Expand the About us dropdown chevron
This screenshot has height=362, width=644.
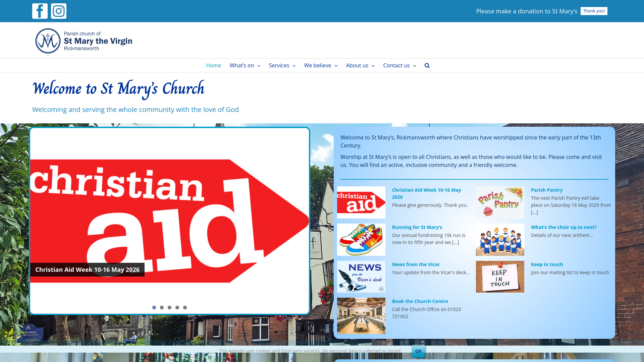(373, 66)
